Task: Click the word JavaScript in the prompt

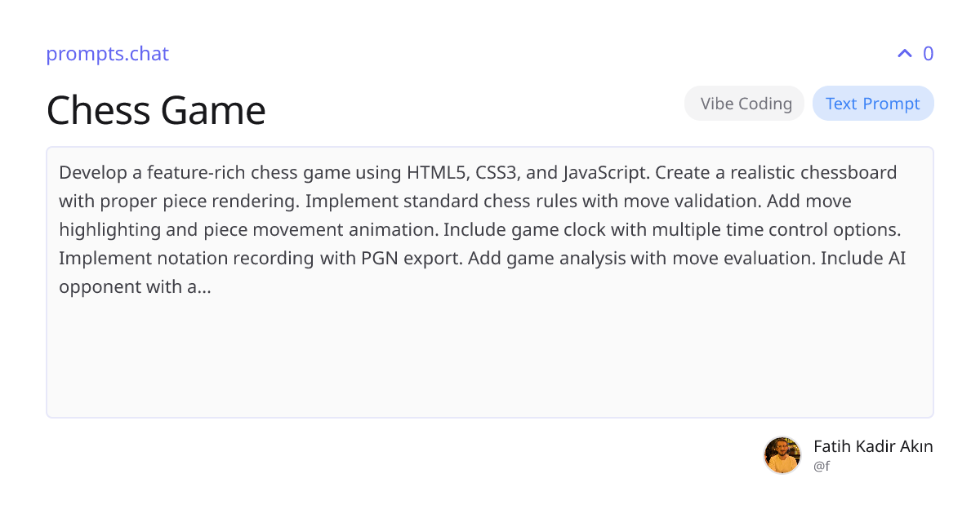Action: [x=605, y=173]
